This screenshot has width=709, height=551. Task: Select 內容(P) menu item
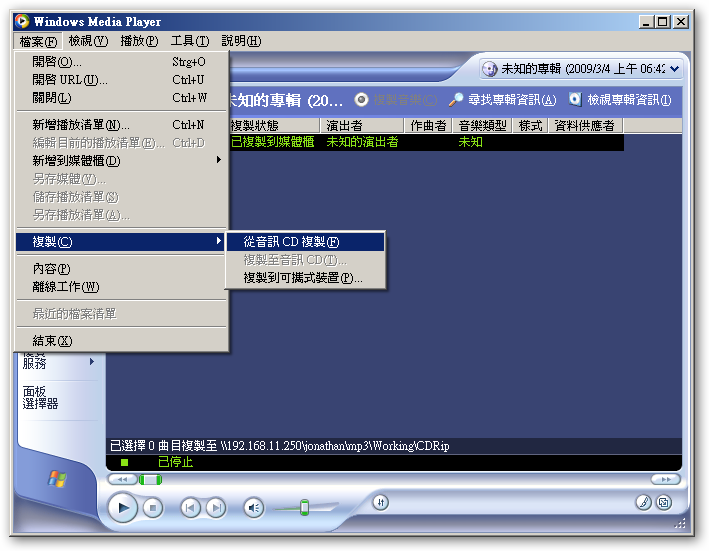tap(121, 269)
